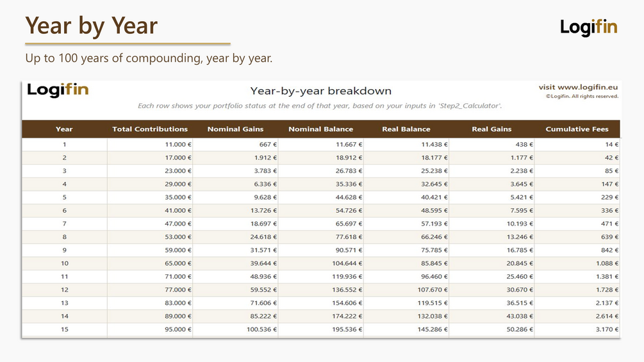Select Cumulative Fees cell 1.088 €
The height and width of the screenshot is (362, 644).
click(577, 263)
